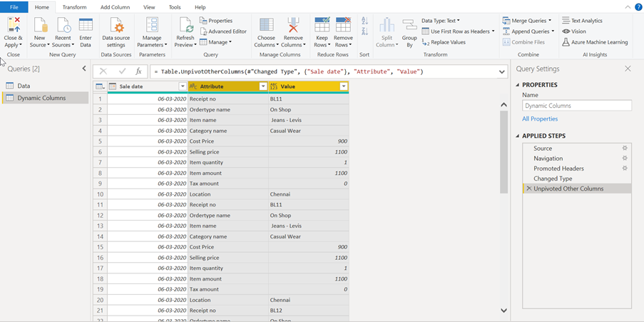This screenshot has width=644, height=322.
Task: Click the vertical scrollbar up arrow
Action: pos(504,105)
